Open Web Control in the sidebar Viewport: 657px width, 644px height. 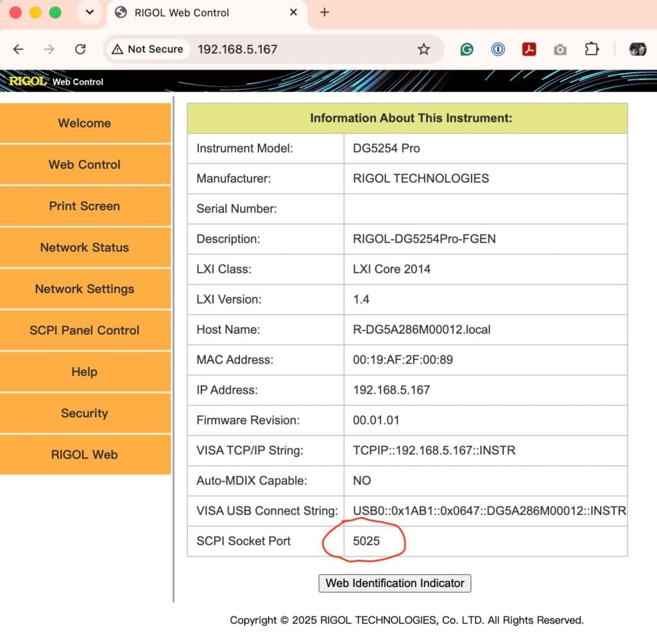point(85,165)
